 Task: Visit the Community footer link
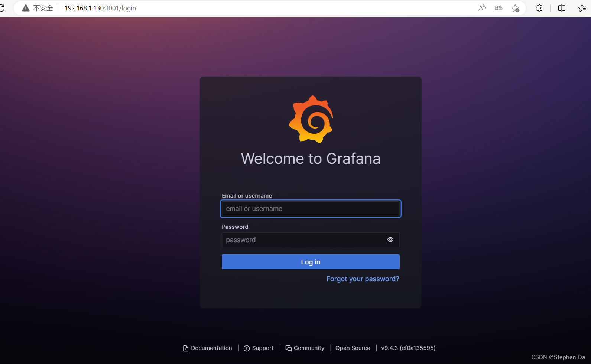(x=305, y=348)
